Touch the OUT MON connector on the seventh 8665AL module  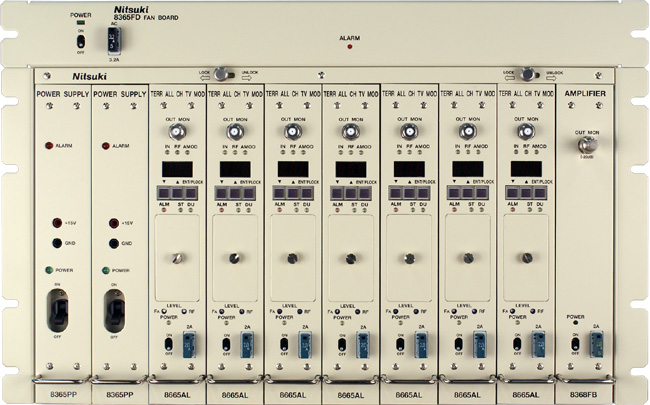526,132
